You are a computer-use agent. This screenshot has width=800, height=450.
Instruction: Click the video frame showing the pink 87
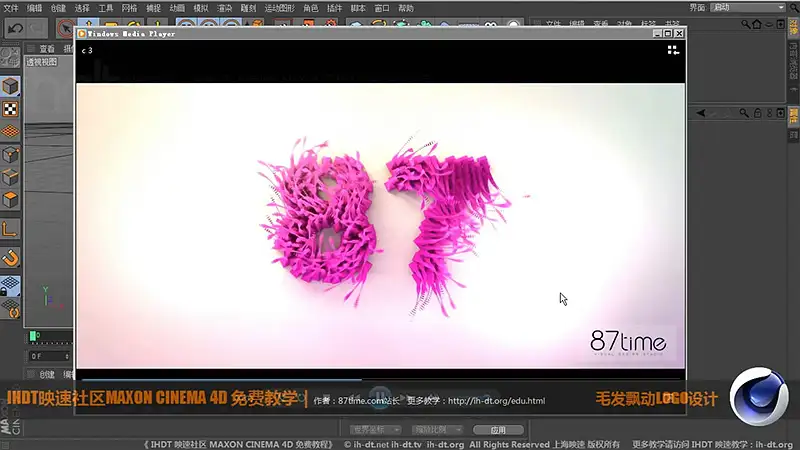381,226
